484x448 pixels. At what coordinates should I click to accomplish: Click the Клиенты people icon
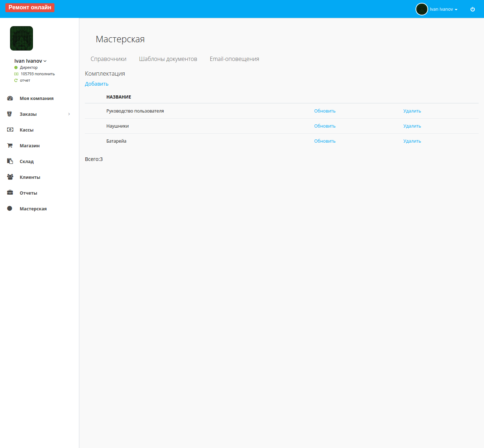[x=10, y=177]
